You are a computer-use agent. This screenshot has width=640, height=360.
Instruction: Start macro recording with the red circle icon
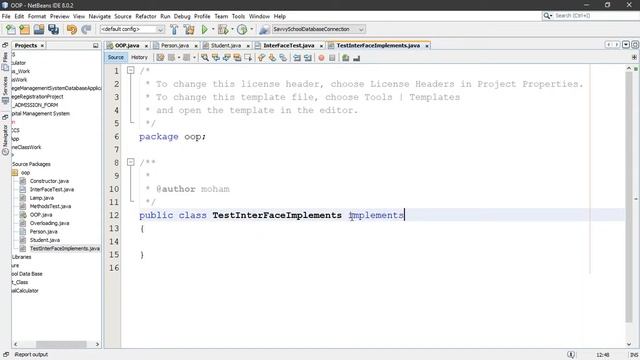point(321,58)
